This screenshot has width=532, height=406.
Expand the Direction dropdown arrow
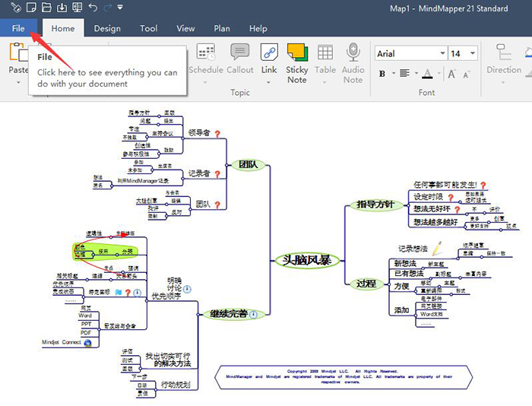503,82
